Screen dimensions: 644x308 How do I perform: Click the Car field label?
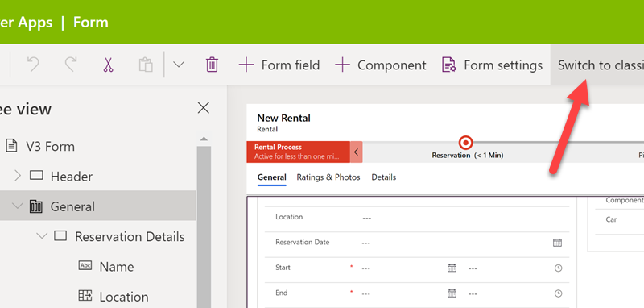pyautogui.click(x=611, y=219)
